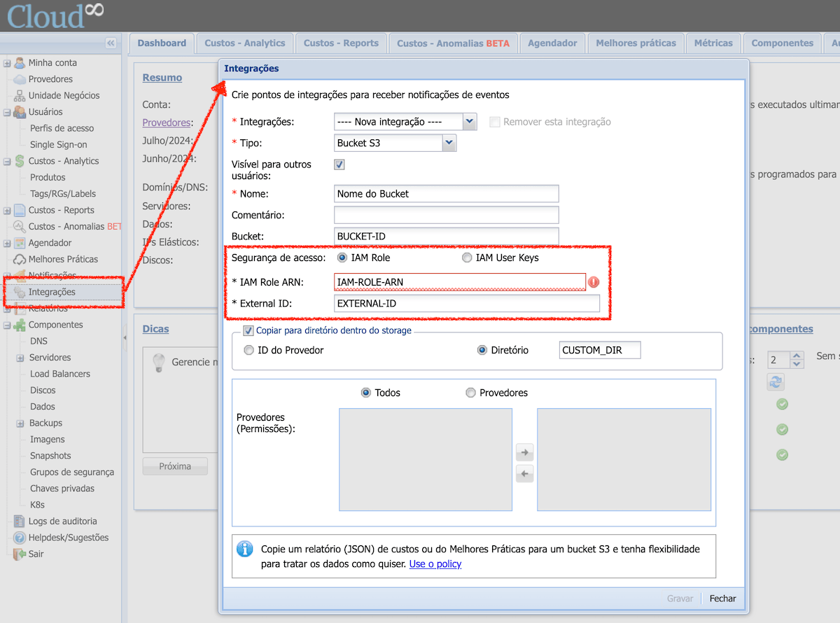Image resolution: width=840 pixels, height=623 pixels.
Task: Collapse the sidebar with double-chevron icon
Action: pyautogui.click(x=111, y=43)
